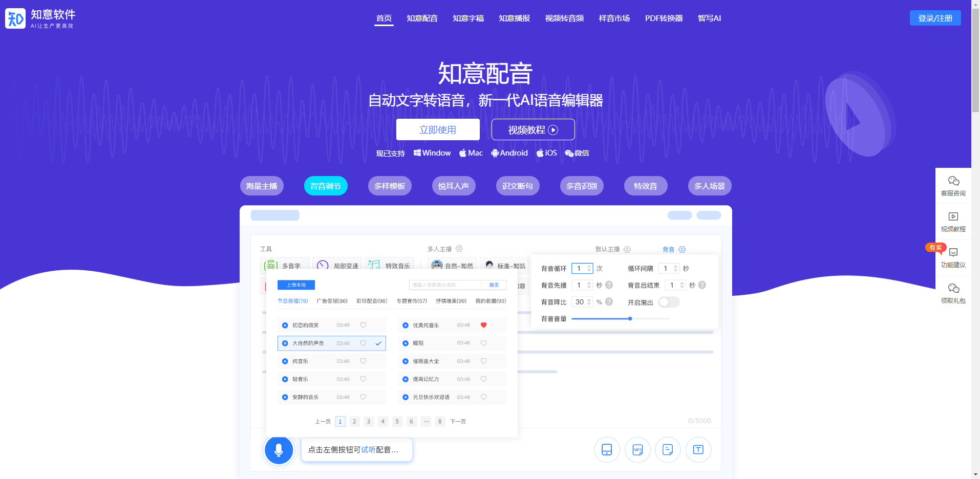980x479 pixels.
Task: Go to 下一页 in pagination
Action: coord(458,422)
